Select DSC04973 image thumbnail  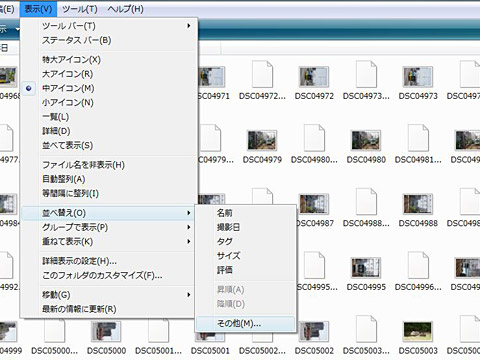coord(418,76)
